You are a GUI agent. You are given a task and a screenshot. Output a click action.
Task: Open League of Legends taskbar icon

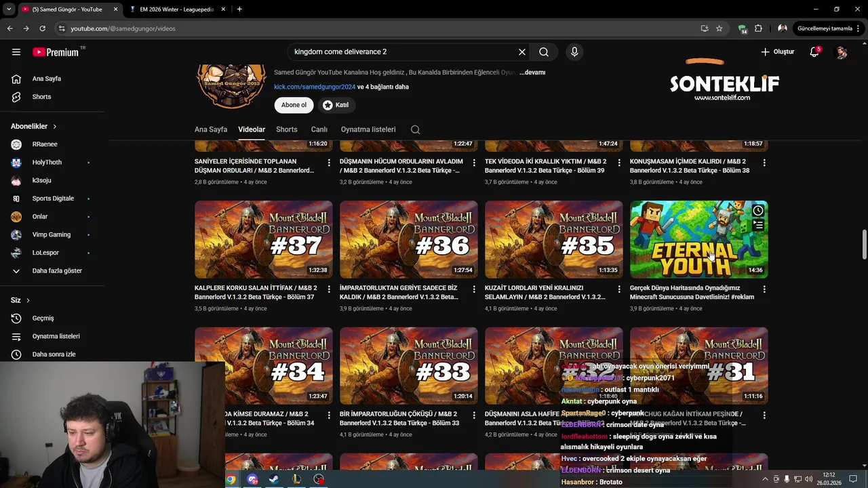[x=296, y=479]
